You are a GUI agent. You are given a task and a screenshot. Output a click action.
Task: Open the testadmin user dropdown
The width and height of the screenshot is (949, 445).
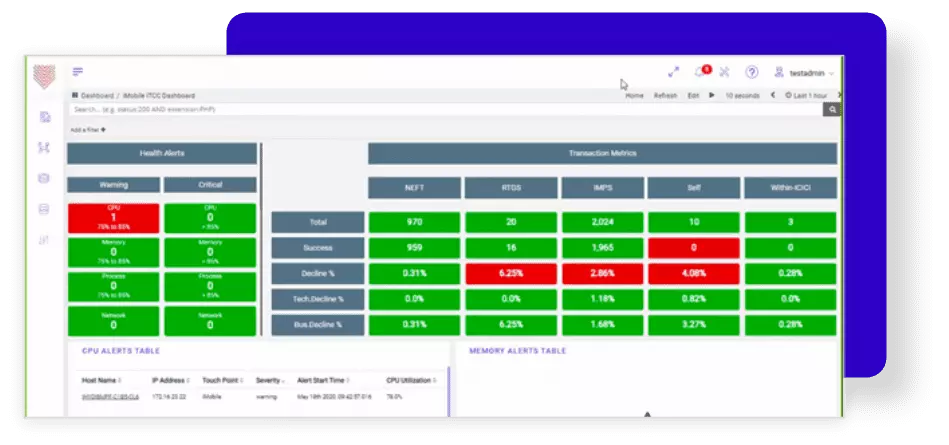(x=804, y=73)
